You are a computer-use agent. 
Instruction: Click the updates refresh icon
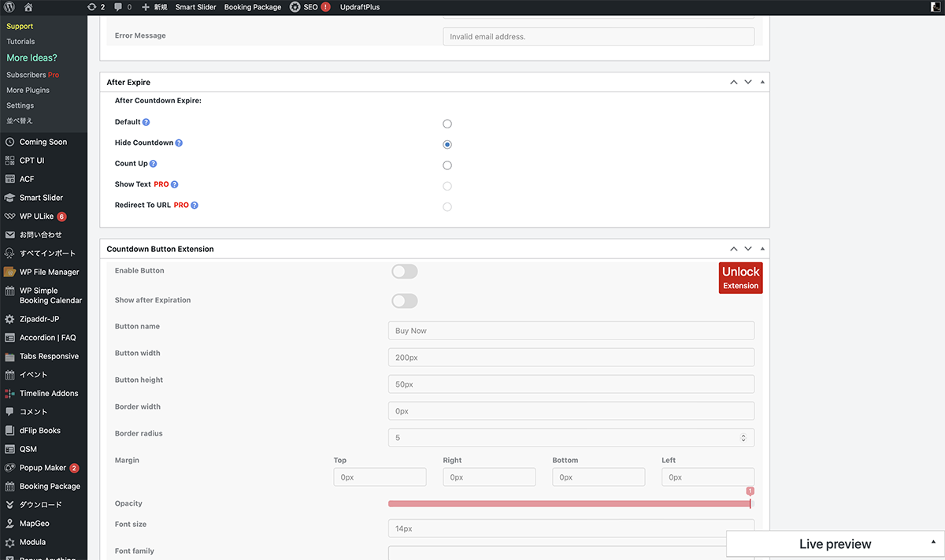coord(92,7)
